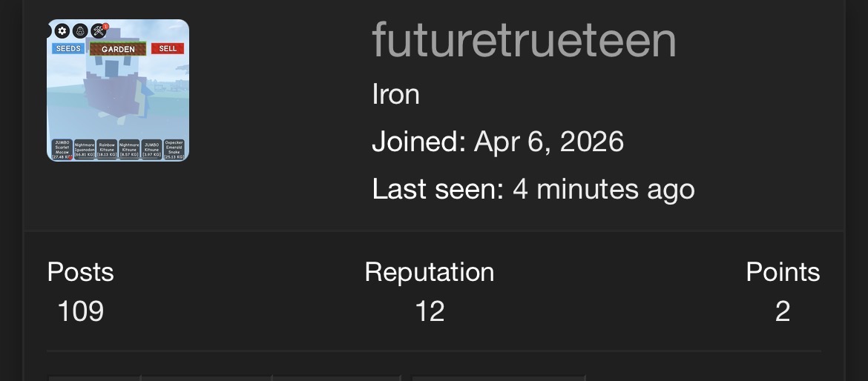The height and width of the screenshot is (381, 868).
Task: Select the Nightmare Kitsune hotbar slot
Action: pos(129,150)
